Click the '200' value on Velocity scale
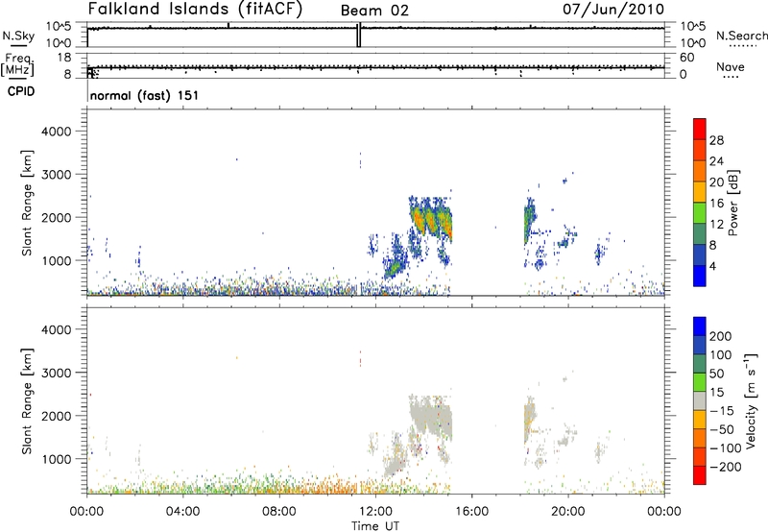This screenshot has height=532, width=768. pyautogui.click(x=721, y=336)
